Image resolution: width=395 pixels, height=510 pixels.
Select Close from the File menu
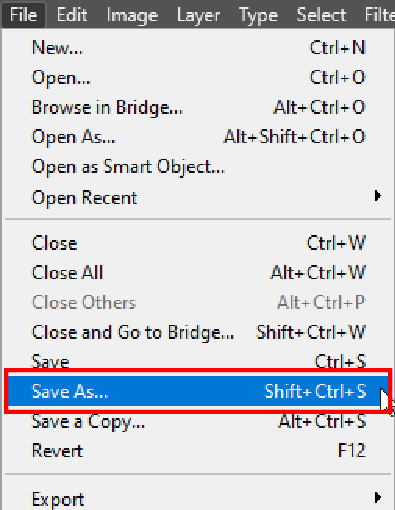(198, 243)
